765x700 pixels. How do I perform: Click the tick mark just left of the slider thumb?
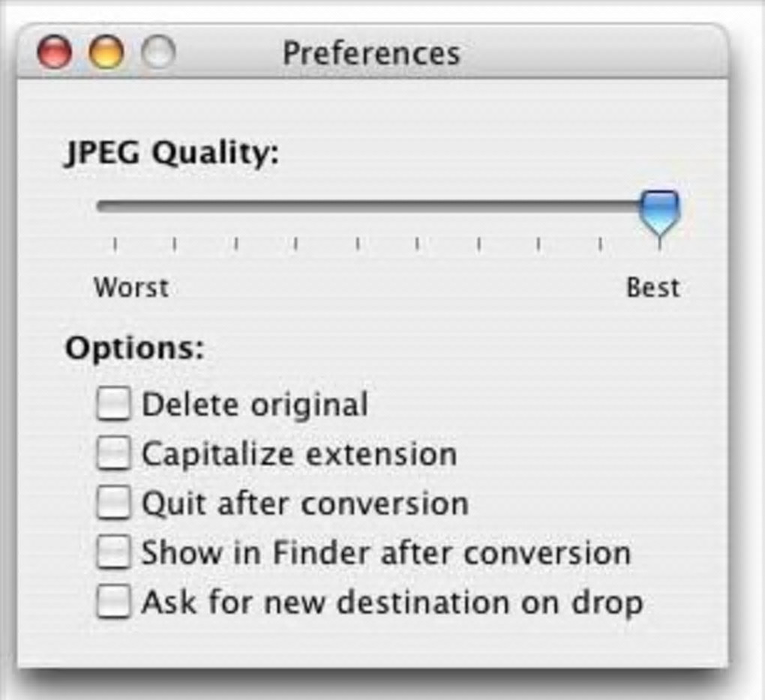(x=599, y=244)
